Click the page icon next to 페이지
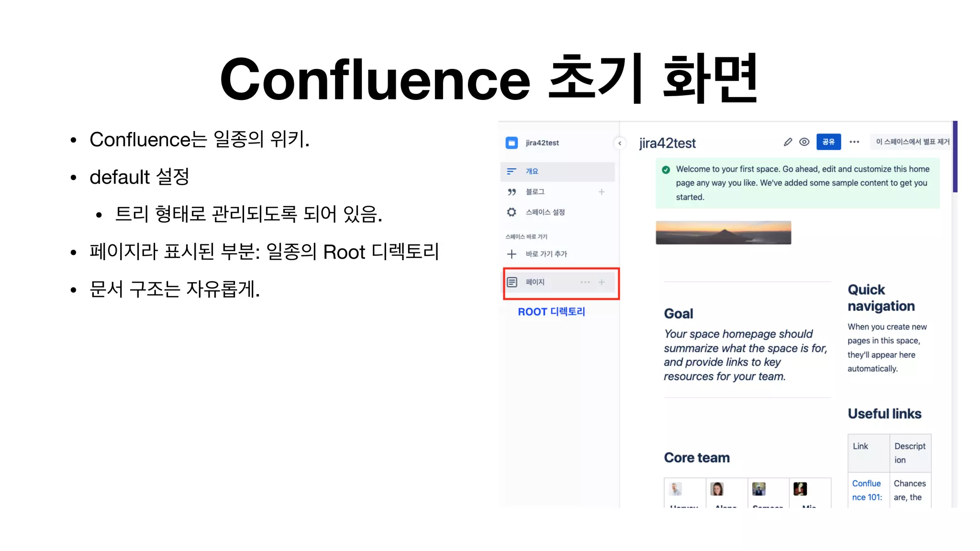Screen dimensions: 980x551 pyautogui.click(x=512, y=282)
